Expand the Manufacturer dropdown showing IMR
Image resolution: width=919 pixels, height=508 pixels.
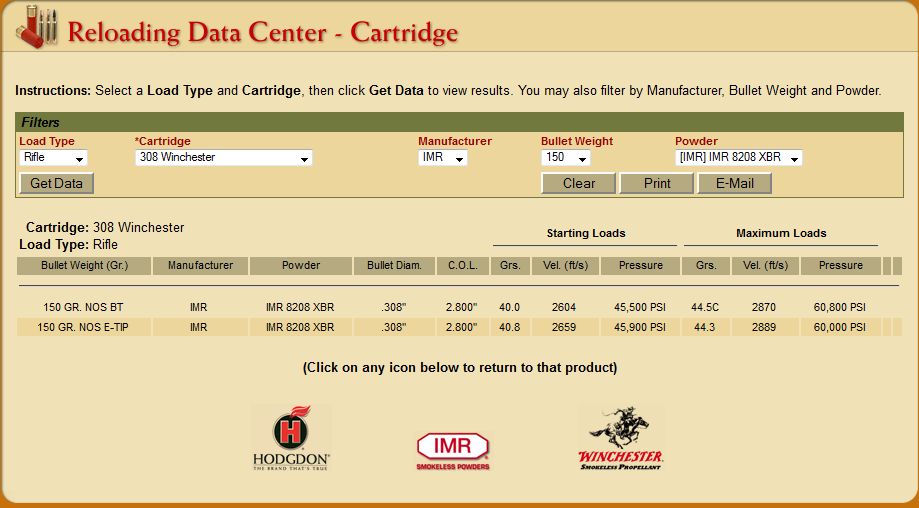(x=443, y=158)
